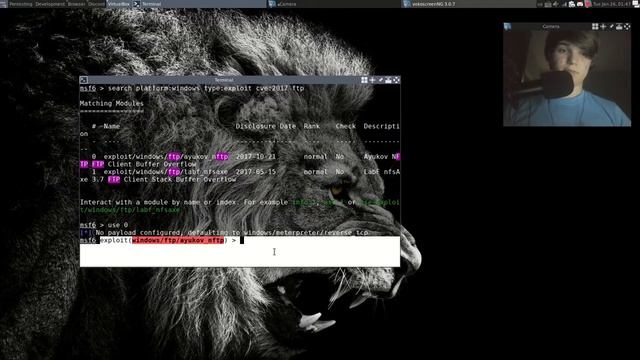Viewport: 640px width, 360px height.
Task: Click the grid icon in the Camera title bar
Action: pyautogui.click(x=595, y=27)
